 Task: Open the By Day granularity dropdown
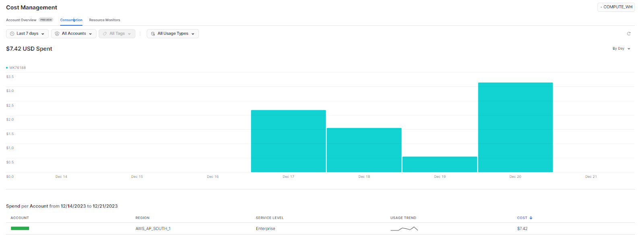pyautogui.click(x=621, y=48)
